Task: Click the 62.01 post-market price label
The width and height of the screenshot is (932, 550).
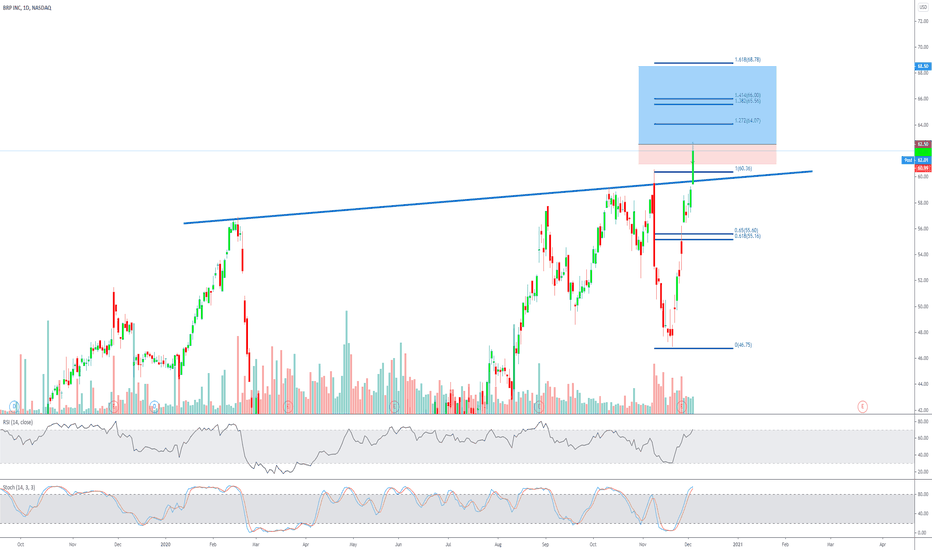Action: (x=922, y=160)
